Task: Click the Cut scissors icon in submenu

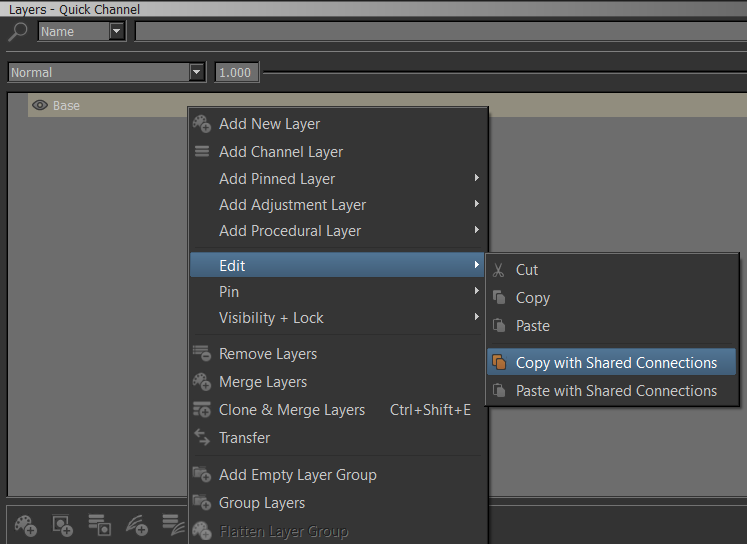Action: tap(498, 270)
